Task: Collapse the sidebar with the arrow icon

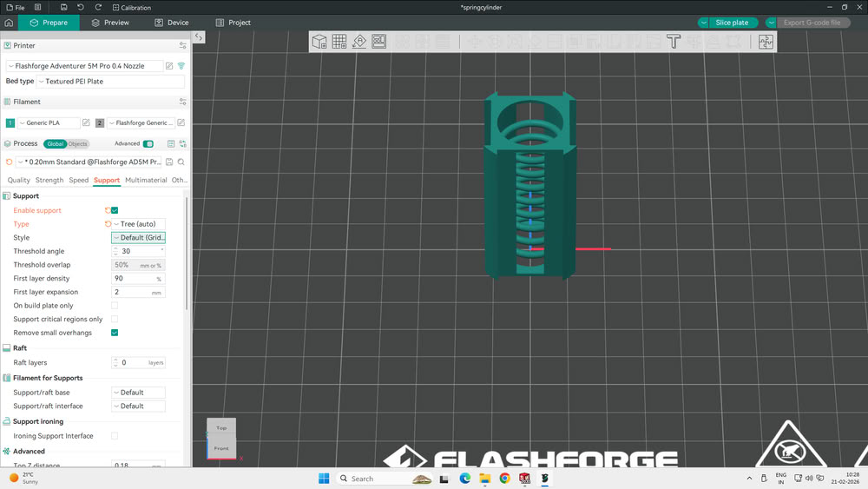Action: click(x=199, y=37)
